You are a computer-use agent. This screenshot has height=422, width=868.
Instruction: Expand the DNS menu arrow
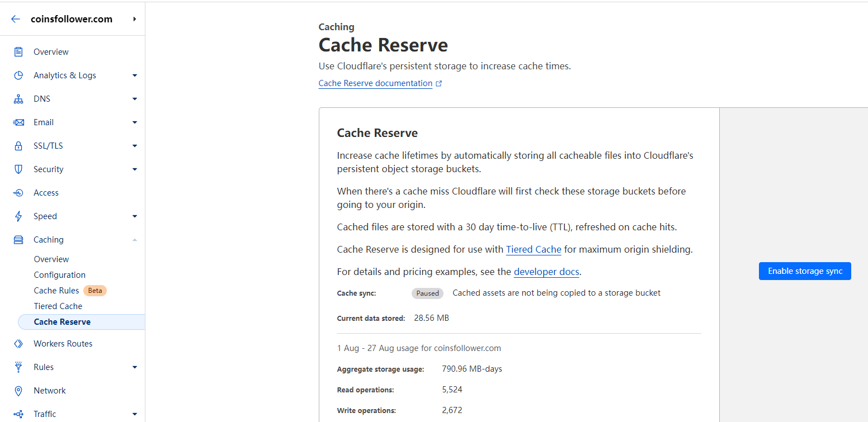[x=135, y=99]
